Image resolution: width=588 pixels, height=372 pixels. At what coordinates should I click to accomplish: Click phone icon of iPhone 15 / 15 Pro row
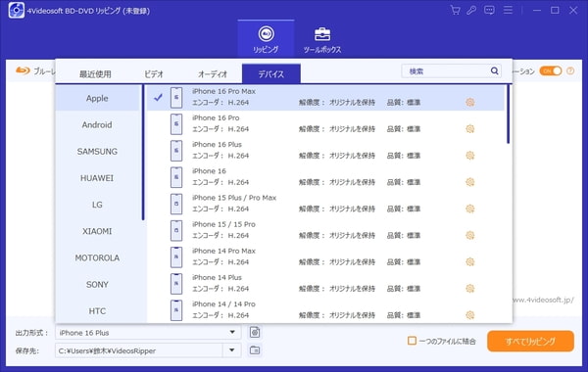176,230
